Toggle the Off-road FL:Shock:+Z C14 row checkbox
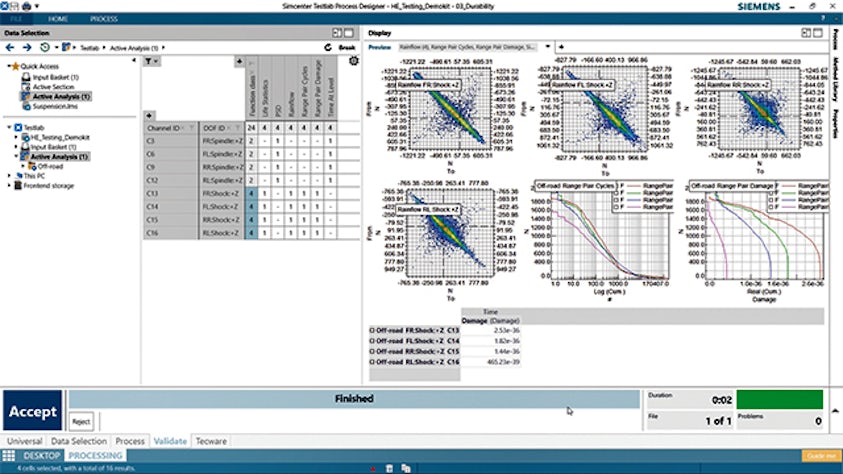 (x=372, y=341)
